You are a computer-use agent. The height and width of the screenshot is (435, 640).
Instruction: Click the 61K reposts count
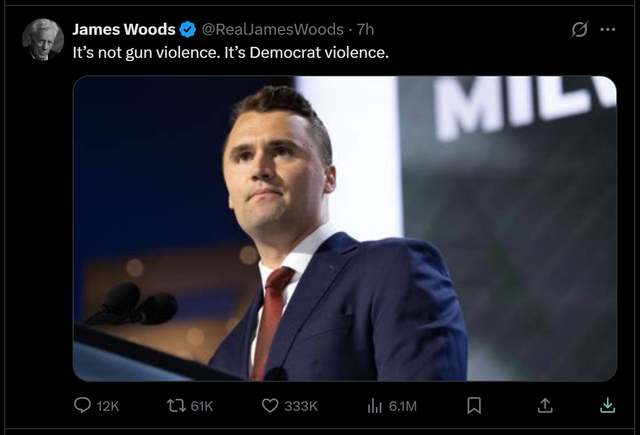point(202,406)
